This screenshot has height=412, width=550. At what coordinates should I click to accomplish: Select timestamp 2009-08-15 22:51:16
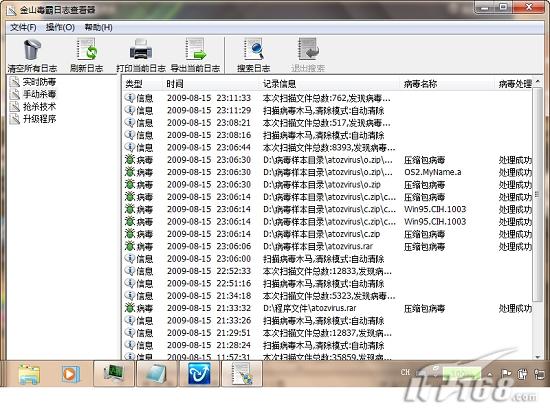209,283
